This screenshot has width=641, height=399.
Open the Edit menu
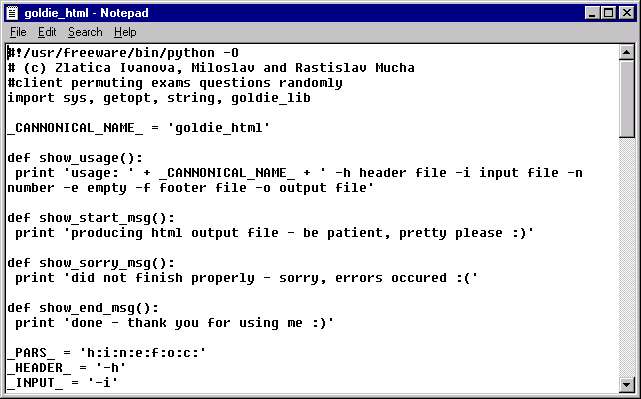(47, 32)
